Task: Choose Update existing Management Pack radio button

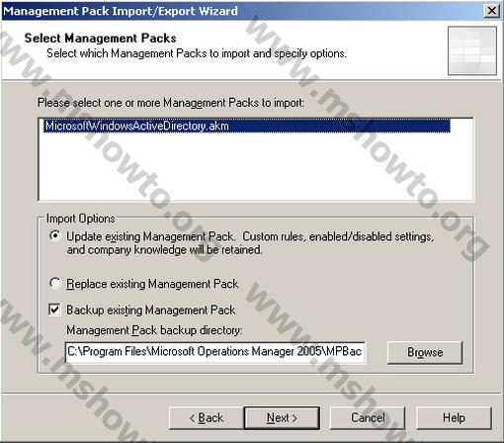Action: [x=54, y=236]
